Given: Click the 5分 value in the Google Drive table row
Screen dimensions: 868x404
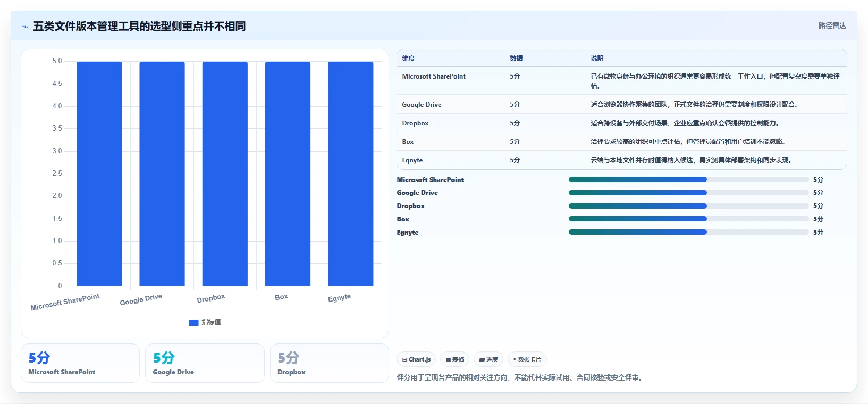Looking at the screenshot, I should [x=515, y=105].
